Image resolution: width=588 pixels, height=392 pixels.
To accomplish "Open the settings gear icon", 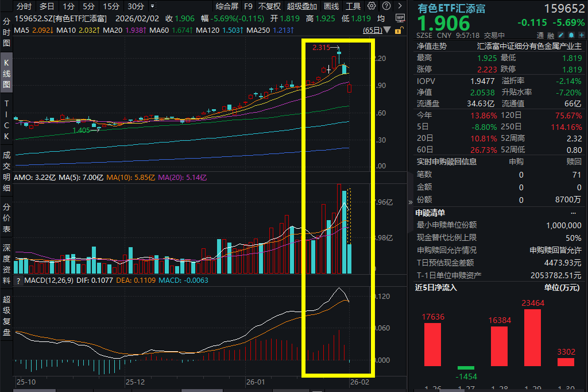I will click(x=372, y=6).
